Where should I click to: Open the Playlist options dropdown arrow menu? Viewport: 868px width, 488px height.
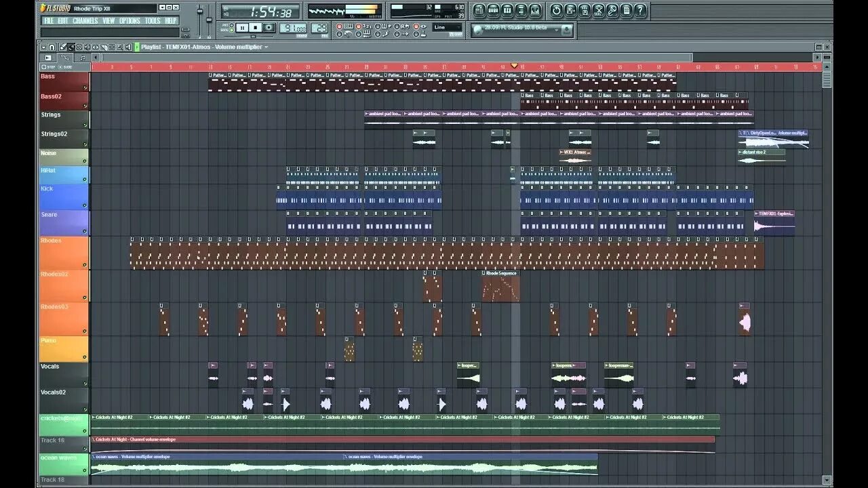(x=43, y=47)
